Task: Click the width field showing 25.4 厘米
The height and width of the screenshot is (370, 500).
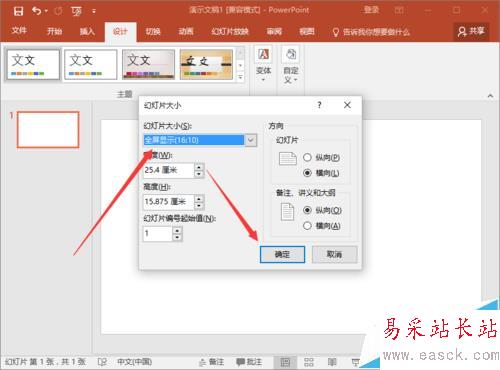Action: pos(168,170)
